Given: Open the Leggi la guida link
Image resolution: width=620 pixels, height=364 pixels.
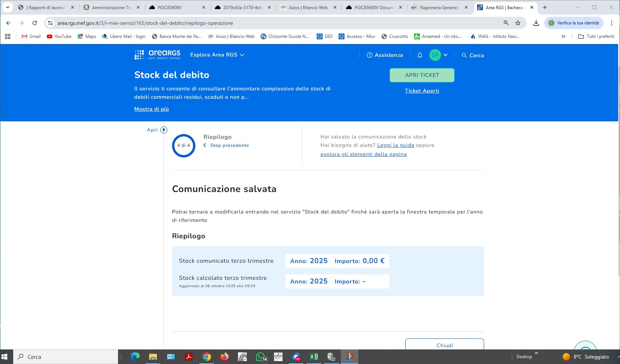Looking at the screenshot, I should coord(395,145).
